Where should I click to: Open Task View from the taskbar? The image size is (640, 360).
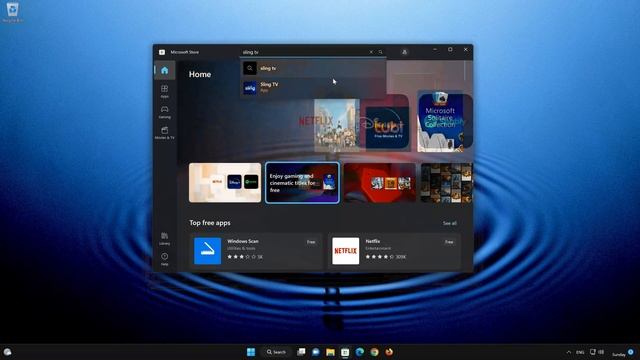pos(301,352)
